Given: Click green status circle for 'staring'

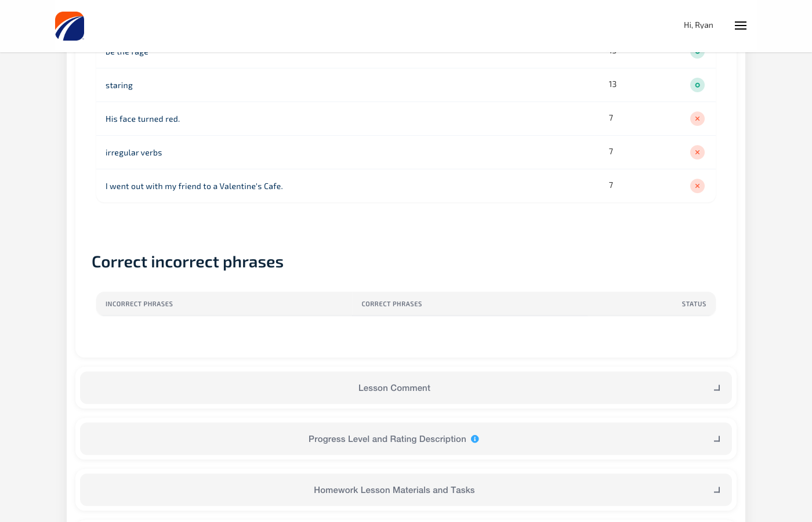Looking at the screenshot, I should point(697,85).
